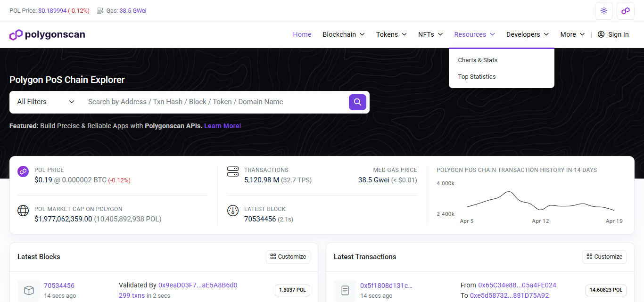
Task: Open validator 0x9eaD03F7...aE5A8B6d0 address
Action: tap(198, 285)
